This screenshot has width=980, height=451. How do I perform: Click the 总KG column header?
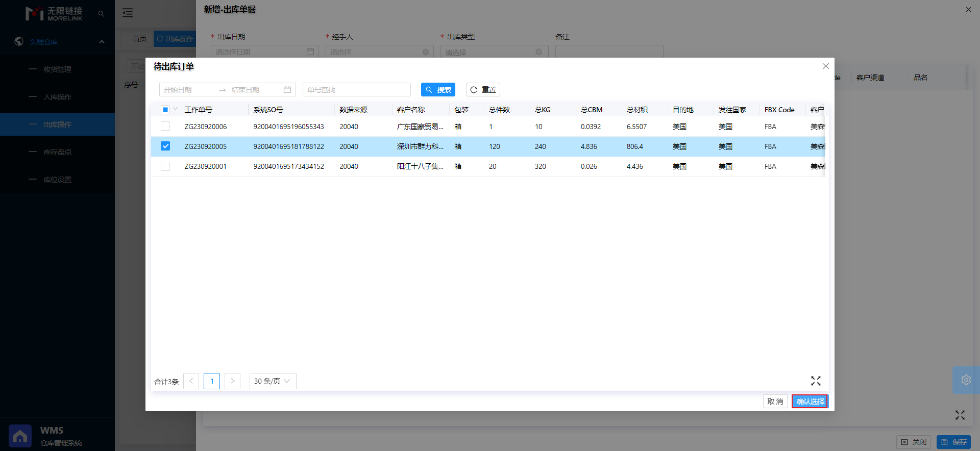click(x=543, y=110)
